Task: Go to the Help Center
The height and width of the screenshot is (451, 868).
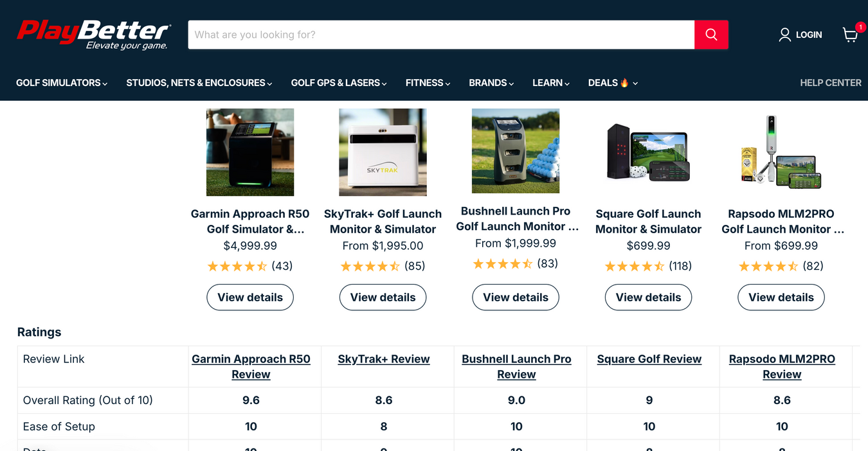Action: coord(830,83)
